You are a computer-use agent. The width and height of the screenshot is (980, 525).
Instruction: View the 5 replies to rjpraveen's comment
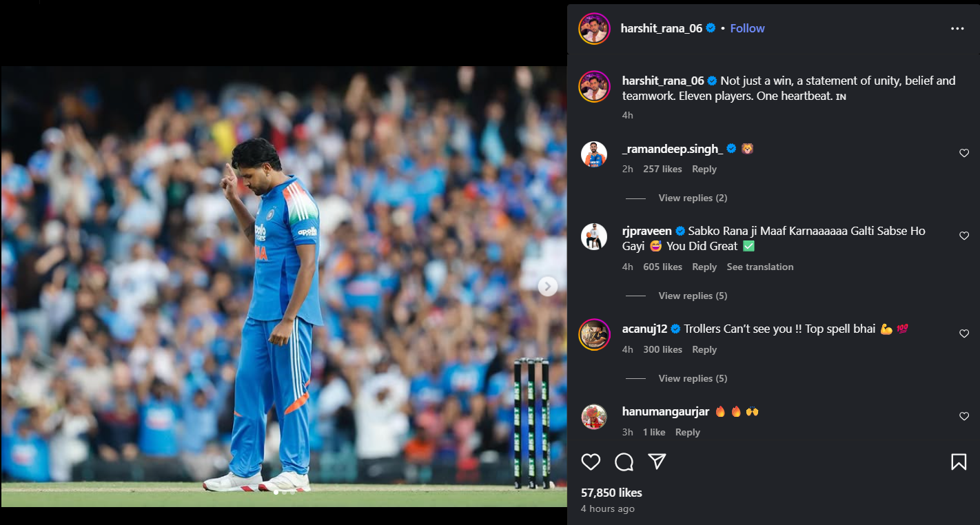692,295
